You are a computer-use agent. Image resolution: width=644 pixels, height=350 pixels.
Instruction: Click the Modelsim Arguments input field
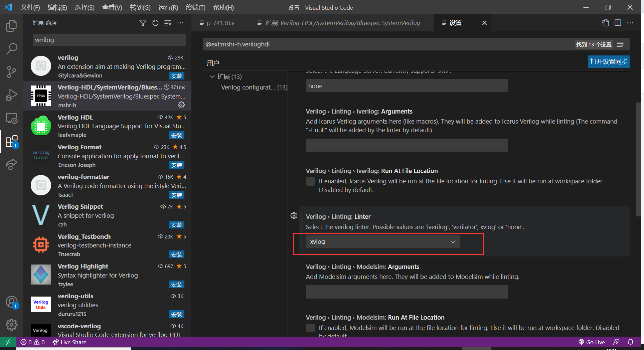pyautogui.click(x=407, y=292)
